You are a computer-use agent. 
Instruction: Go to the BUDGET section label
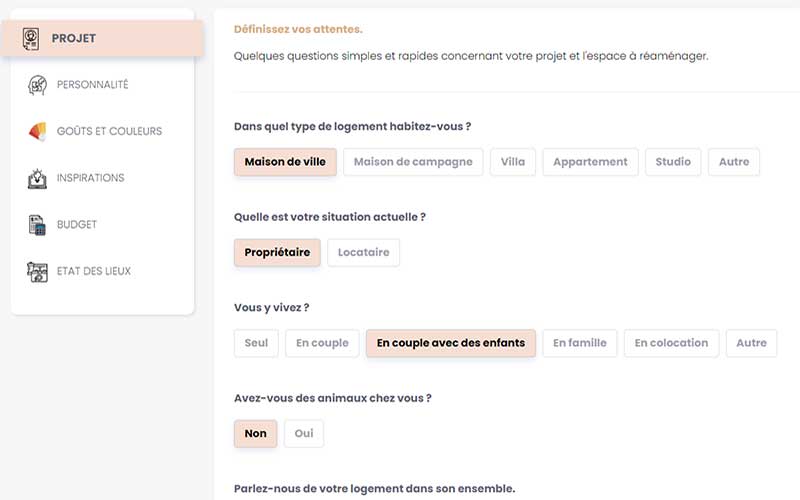point(77,224)
